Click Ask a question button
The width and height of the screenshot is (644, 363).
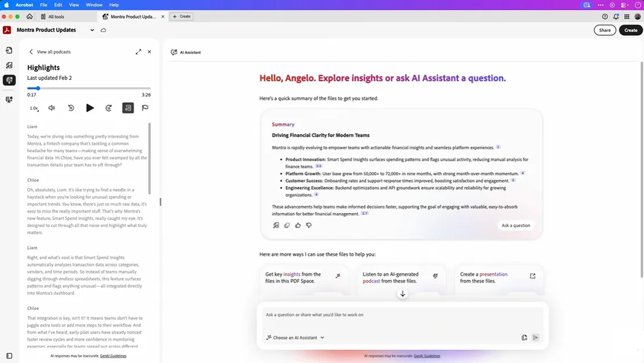click(516, 226)
